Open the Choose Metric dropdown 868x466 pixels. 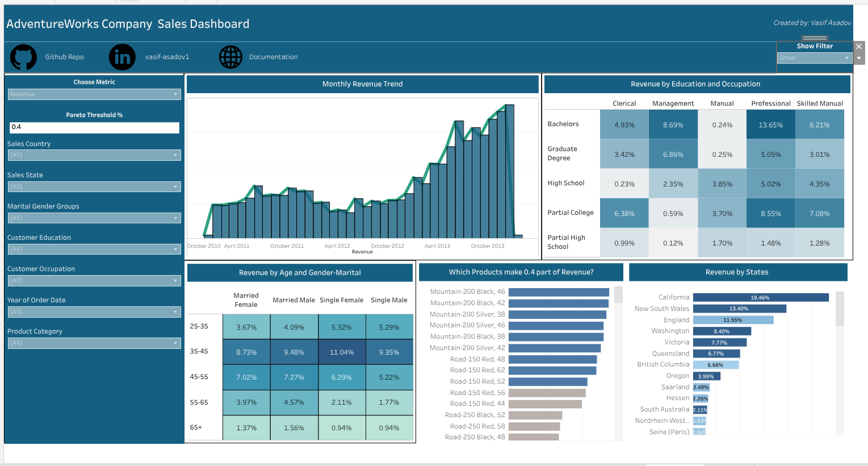(x=94, y=94)
